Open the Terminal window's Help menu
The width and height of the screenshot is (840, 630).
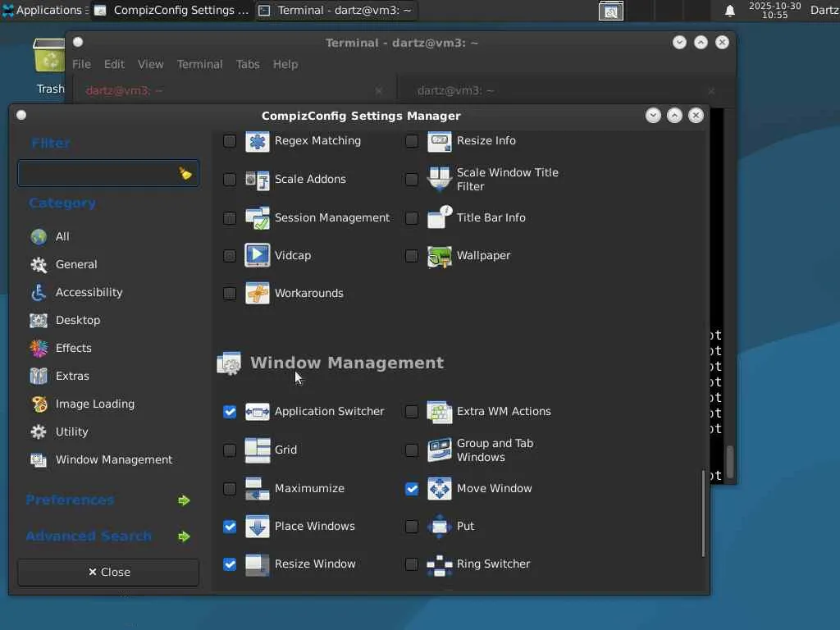coord(285,64)
